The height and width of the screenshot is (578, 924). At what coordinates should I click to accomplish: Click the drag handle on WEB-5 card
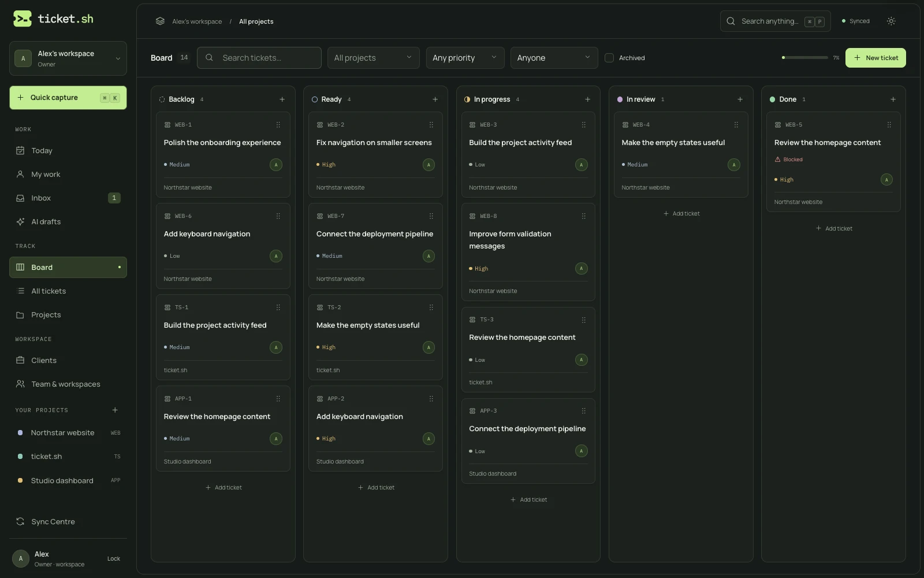(x=889, y=125)
